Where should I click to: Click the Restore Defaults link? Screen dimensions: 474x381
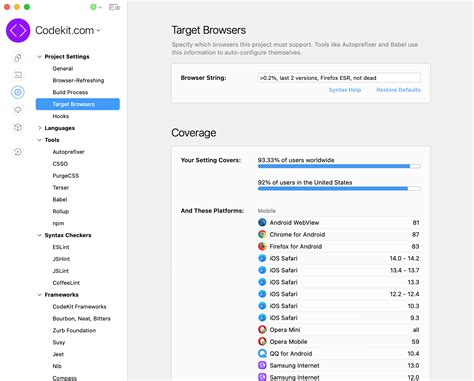[398, 90]
